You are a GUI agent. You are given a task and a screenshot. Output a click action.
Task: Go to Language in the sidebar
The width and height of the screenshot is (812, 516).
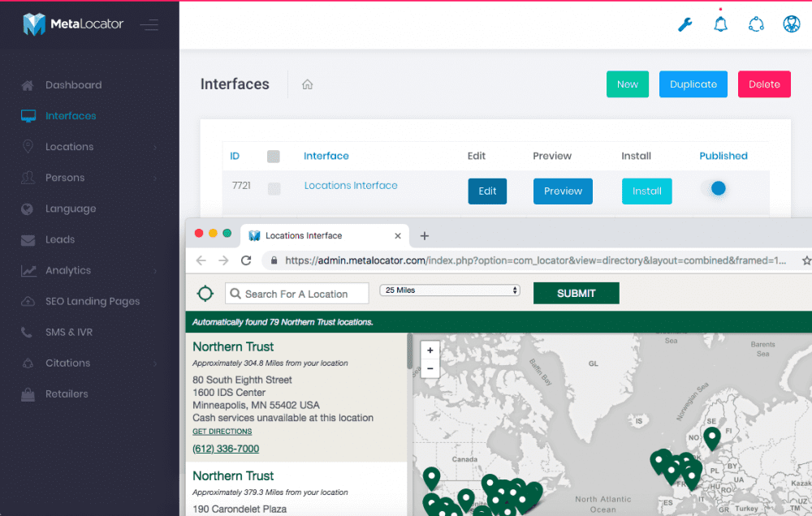pos(71,209)
